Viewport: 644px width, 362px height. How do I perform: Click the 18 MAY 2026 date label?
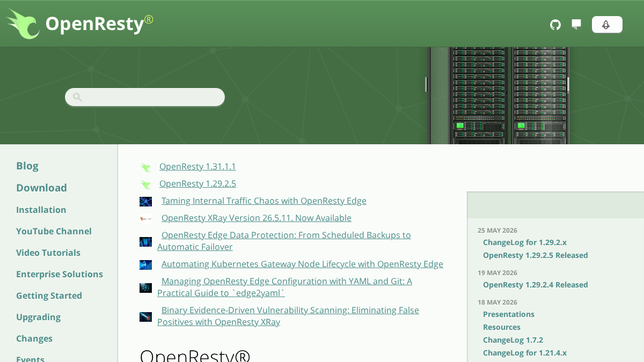(497, 302)
